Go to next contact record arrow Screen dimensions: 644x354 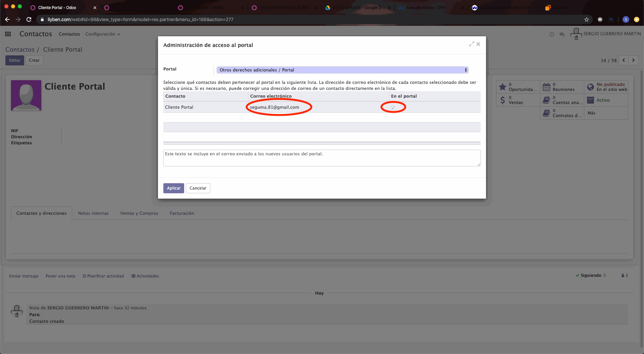633,60
